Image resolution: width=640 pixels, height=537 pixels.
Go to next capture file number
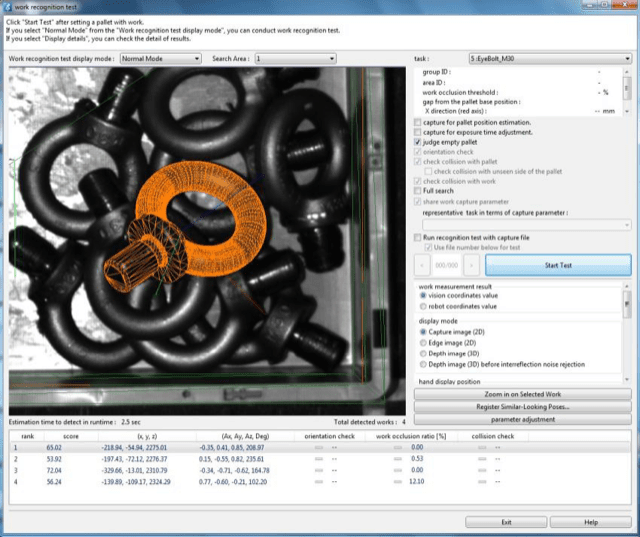point(471,265)
